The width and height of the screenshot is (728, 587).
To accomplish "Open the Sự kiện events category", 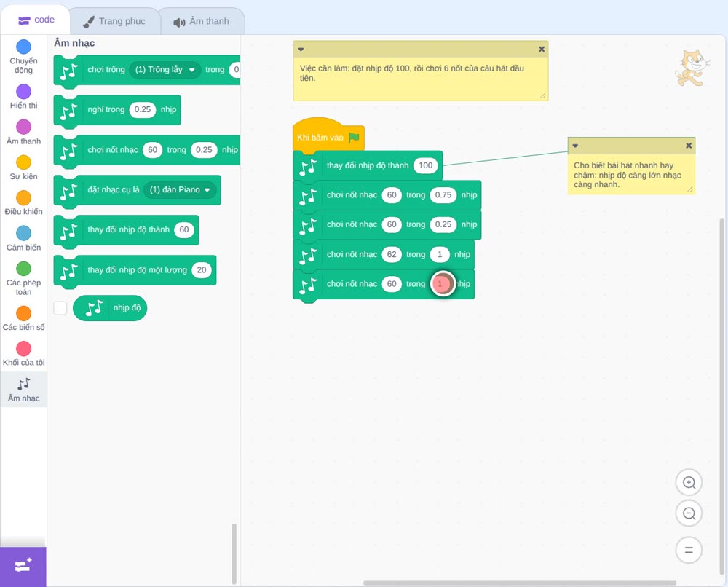I will 23,168.
